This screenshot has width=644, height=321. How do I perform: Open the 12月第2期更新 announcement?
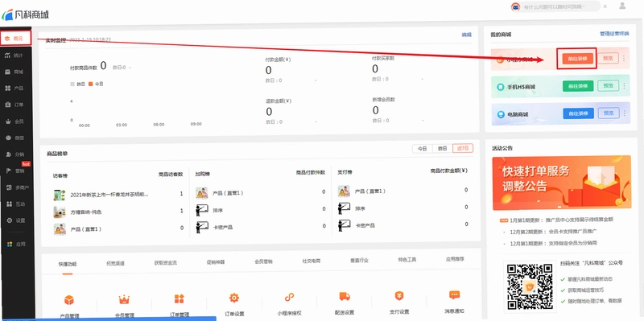[x=553, y=232]
